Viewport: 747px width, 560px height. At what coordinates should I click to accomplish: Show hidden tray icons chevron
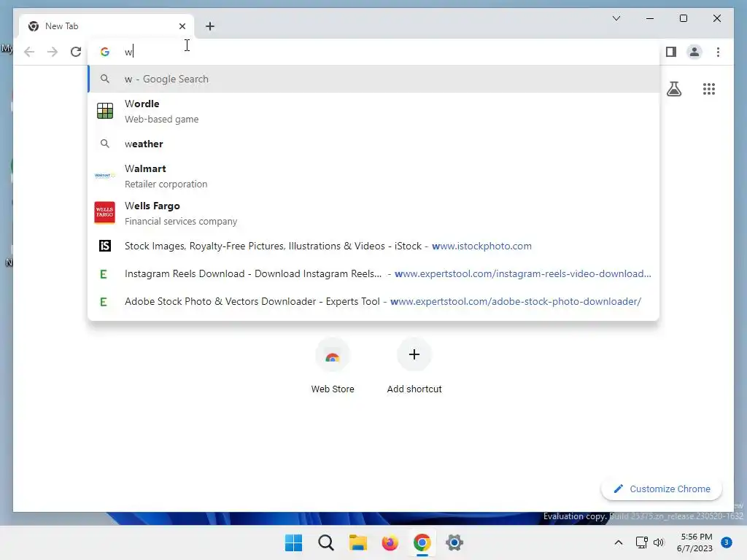click(619, 542)
